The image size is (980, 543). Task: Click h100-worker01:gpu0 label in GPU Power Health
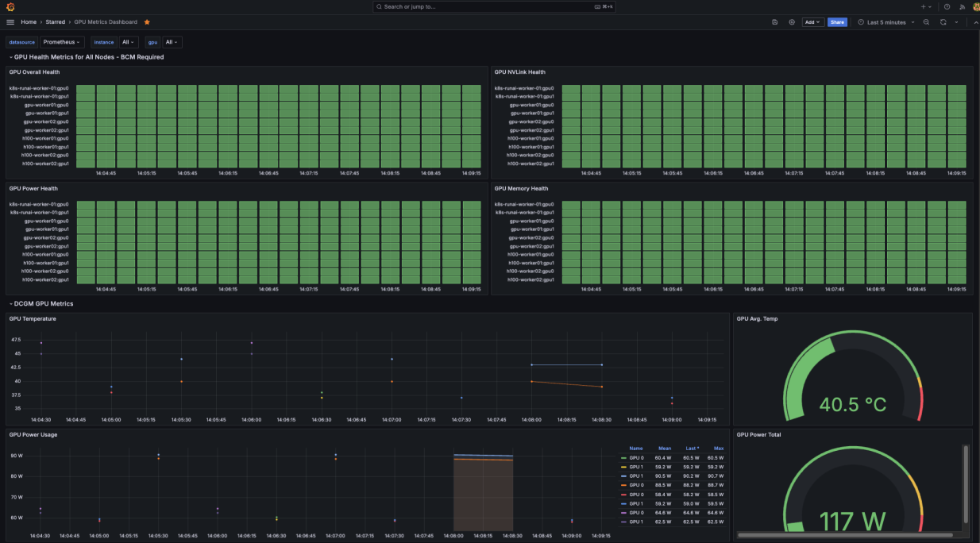[45, 254]
